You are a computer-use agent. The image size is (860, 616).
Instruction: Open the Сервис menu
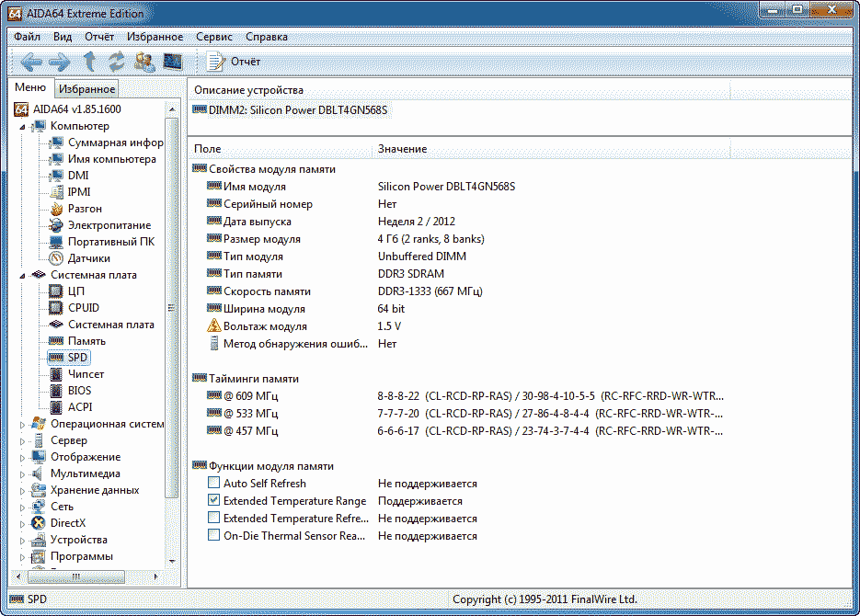click(214, 37)
